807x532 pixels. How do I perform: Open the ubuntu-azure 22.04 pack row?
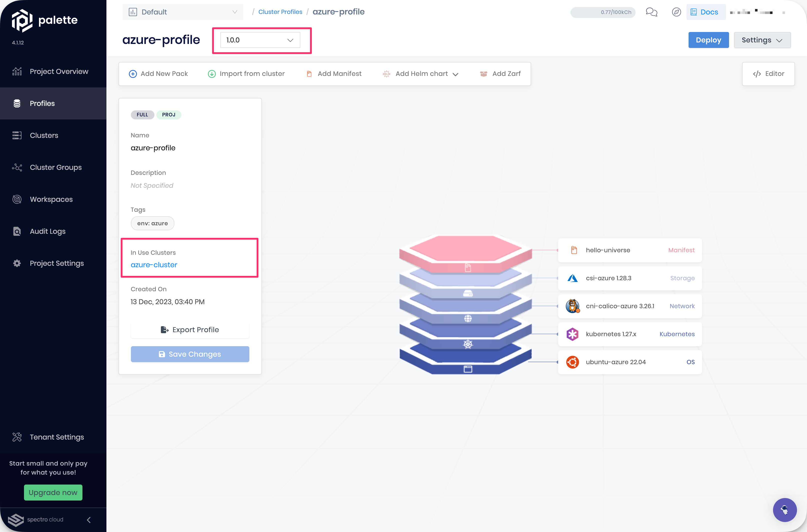(630, 362)
